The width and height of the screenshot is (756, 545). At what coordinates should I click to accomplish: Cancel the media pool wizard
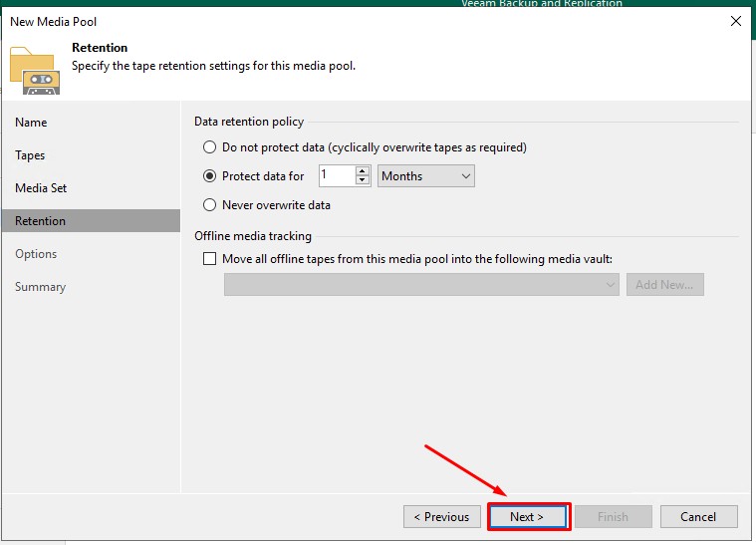click(x=698, y=517)
